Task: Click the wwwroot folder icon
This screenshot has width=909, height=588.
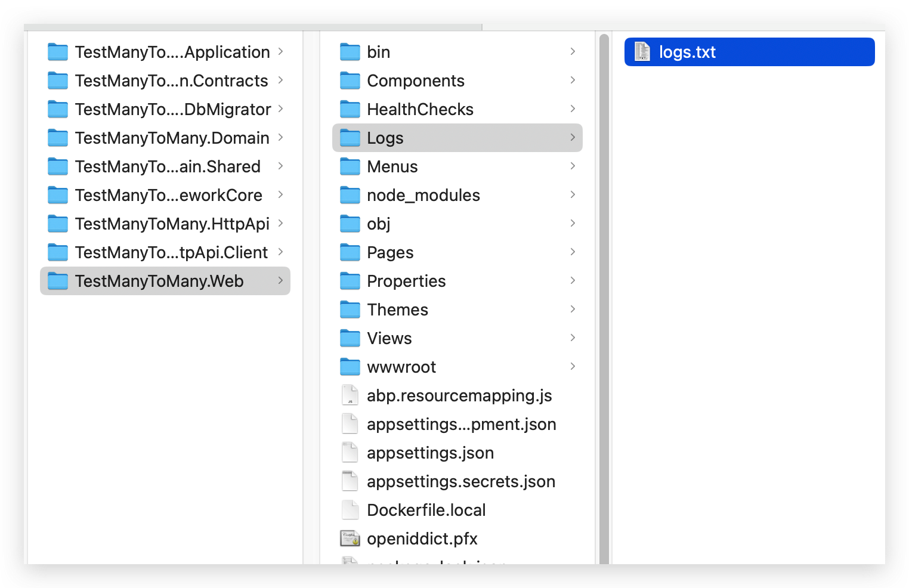Action: (350, 367)
